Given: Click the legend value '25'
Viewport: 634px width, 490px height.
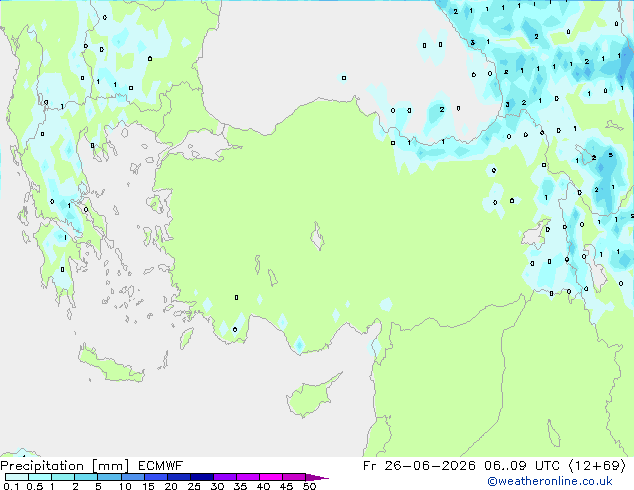Looking at the screenshot, I should click(x=194, y=486).
